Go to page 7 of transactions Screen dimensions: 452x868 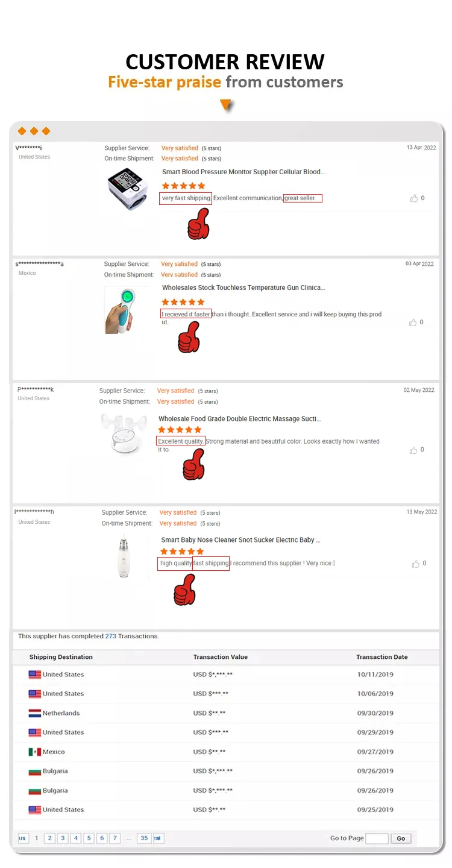coord(115,838)
